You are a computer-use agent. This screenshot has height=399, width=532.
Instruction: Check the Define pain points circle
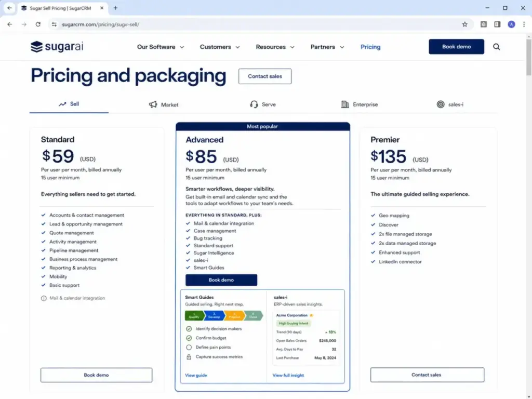tap(189, 348)
